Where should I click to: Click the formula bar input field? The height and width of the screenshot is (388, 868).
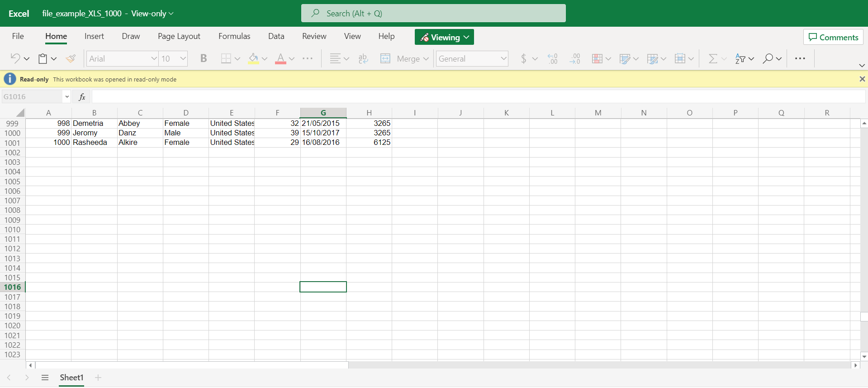[x=479, y=96]
